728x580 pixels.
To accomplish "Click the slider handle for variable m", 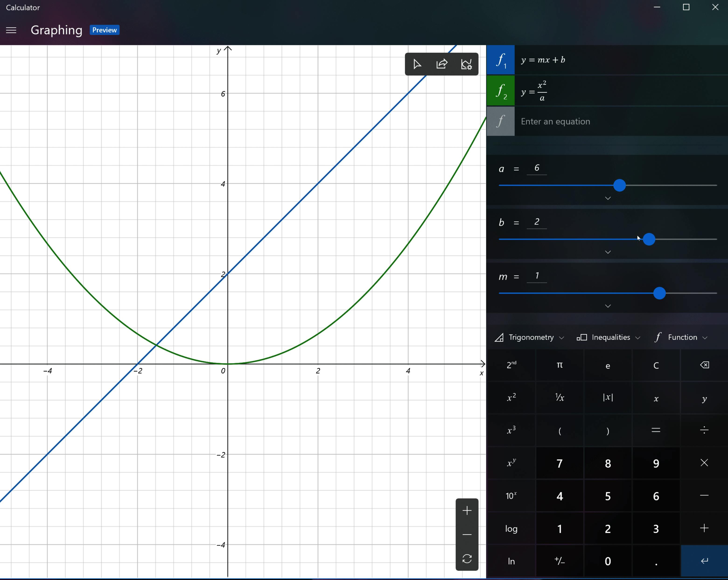I will click(659, 293).
